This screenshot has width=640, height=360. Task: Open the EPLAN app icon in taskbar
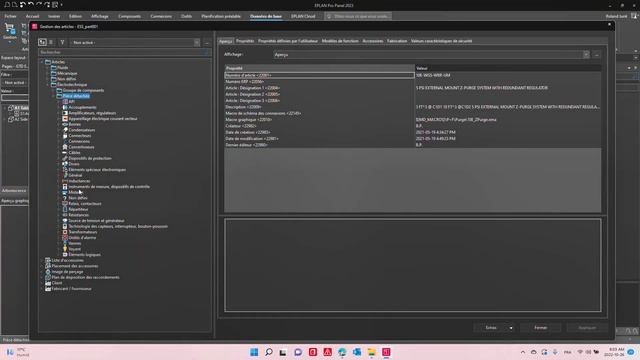pos(386,352)
